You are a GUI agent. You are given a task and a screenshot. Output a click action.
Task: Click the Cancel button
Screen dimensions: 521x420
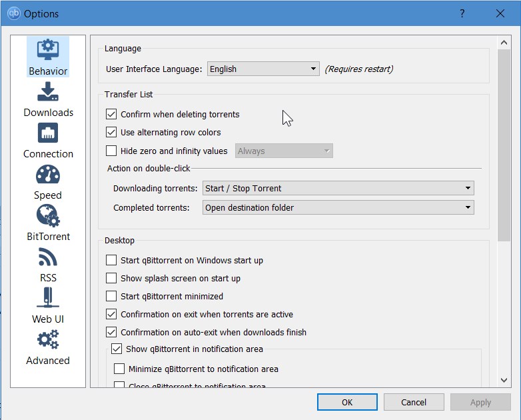(x=414, y=402)
